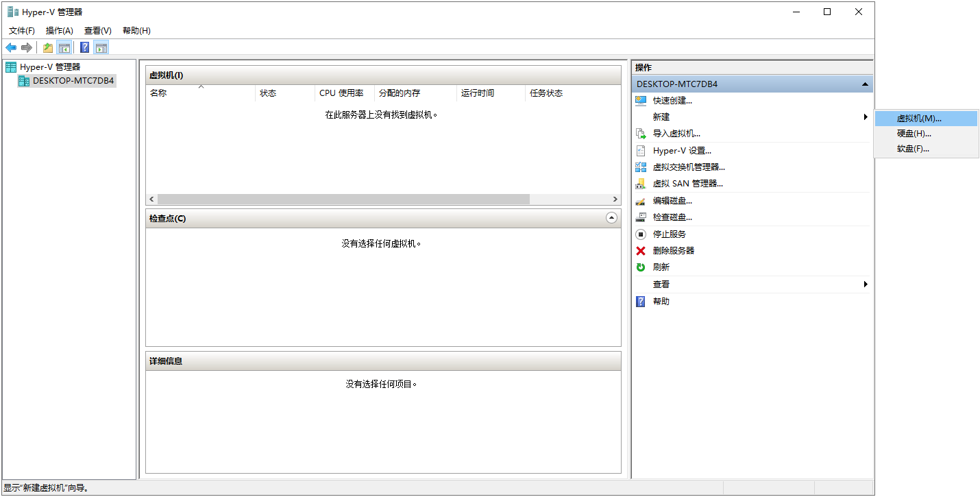Click the 快速创建 icon in actions pane

[641, 101]
